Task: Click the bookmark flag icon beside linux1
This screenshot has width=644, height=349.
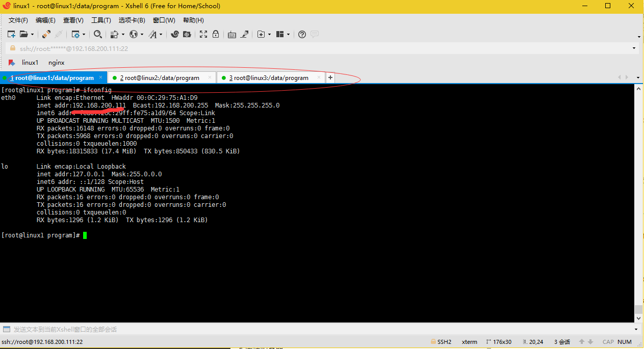Action: coord(12,63)
